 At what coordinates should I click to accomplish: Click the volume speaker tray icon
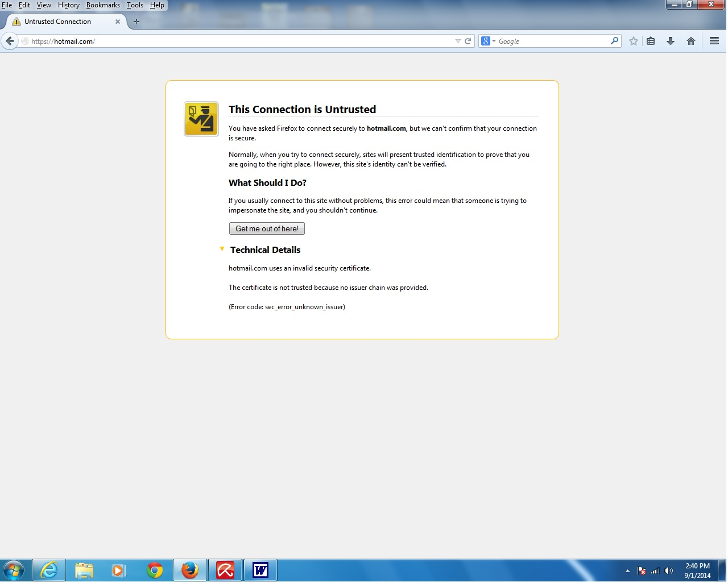[x=669, y=571]
